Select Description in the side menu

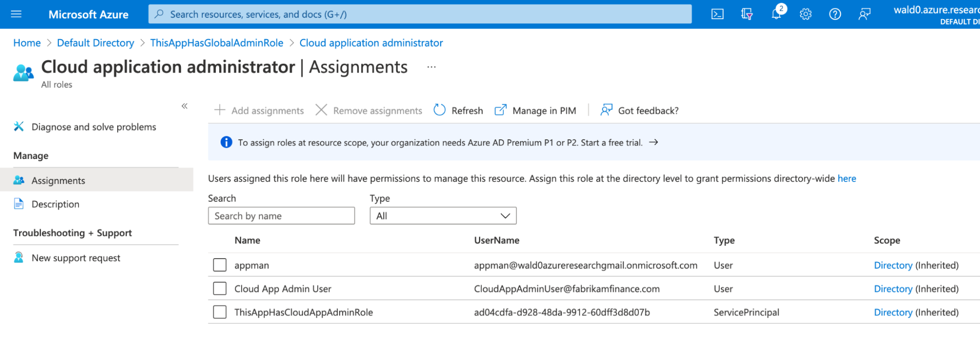pyautogui.click(x=55, y=204)
